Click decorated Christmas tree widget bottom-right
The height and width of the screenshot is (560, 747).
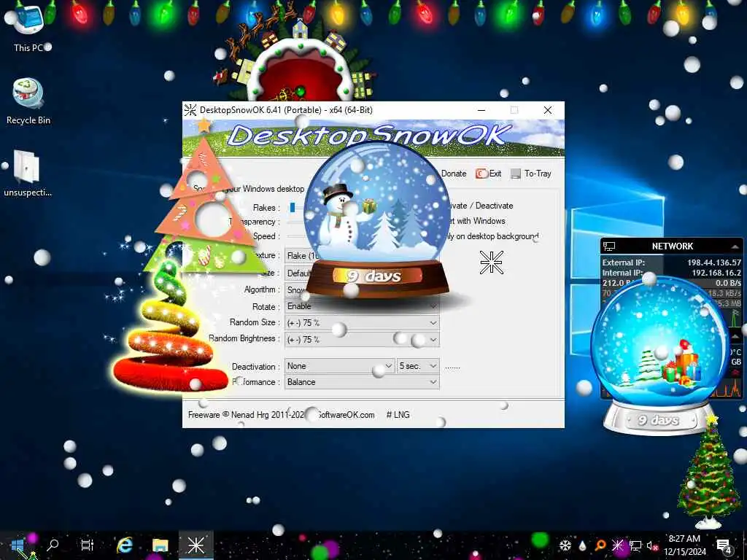tap(709, 472)
